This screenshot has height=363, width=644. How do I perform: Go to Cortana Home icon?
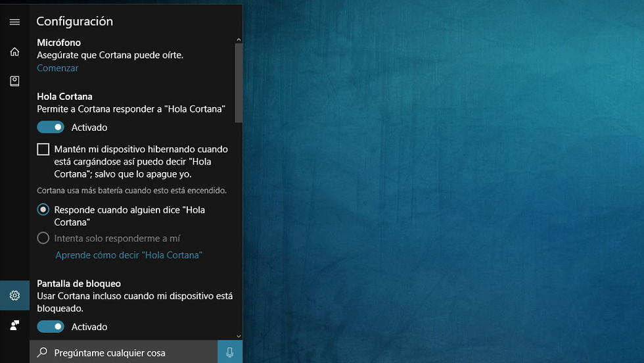pyautogui.click(x=14, y=52)
